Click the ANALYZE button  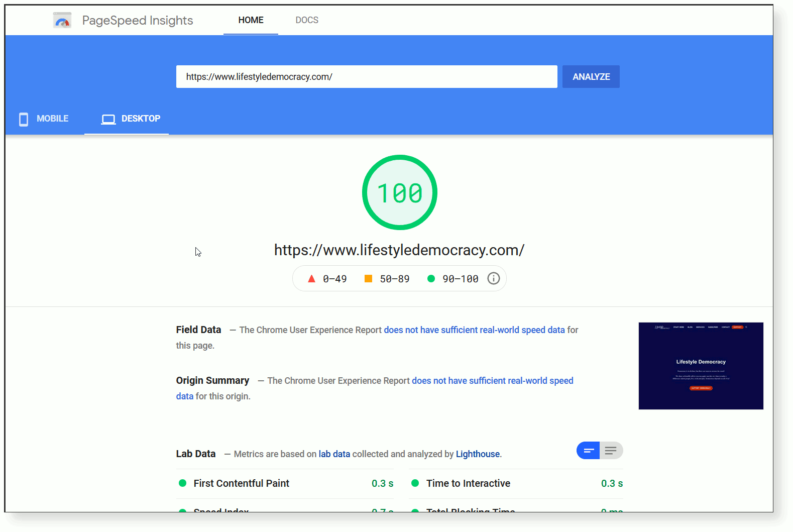[x=591, y=77]
